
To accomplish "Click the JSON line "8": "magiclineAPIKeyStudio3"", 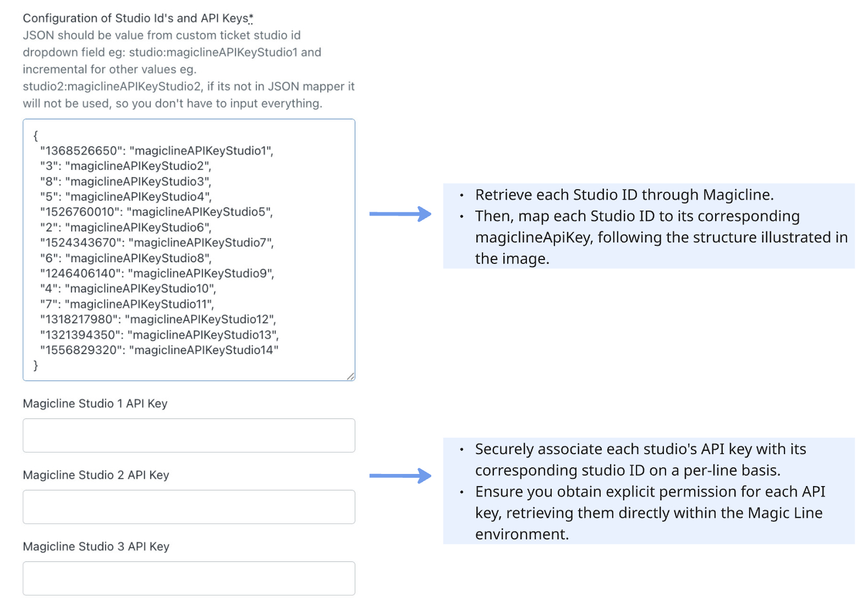I will pyautogui.click(x=125, y=181).
